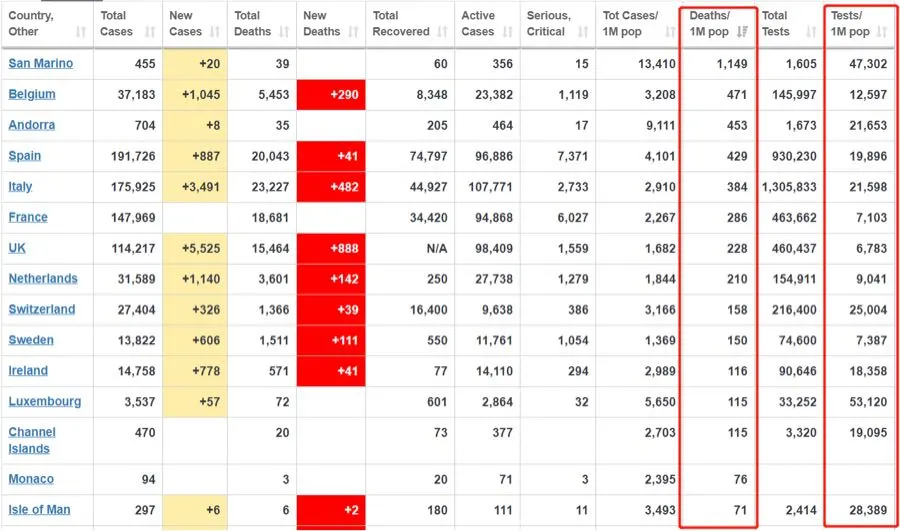This screenshot has width=900, height=531.
Task: Click the Serious, Critical column header
Action: pos(558,24)
